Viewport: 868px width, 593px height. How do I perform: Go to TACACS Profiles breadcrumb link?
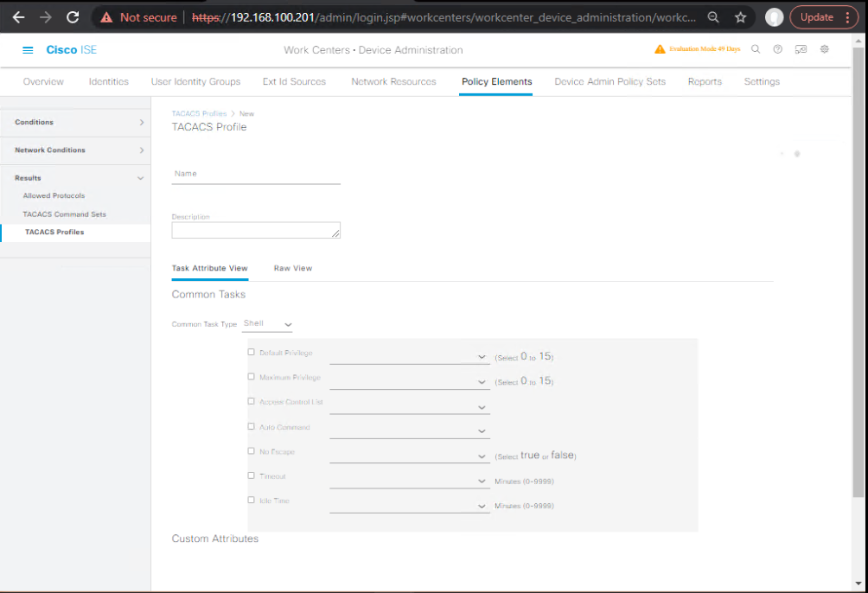pyautogui.click(x=200, y=113)
